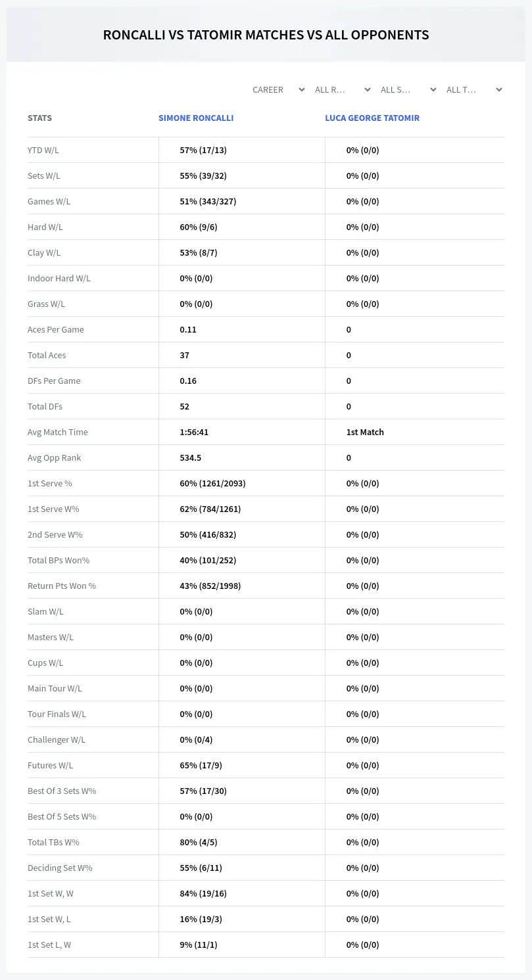Screen dimensions: 532x980
Task: Click the chevron arrow beside CAREER
Action: pyautogui.click(x=302, y=89)
